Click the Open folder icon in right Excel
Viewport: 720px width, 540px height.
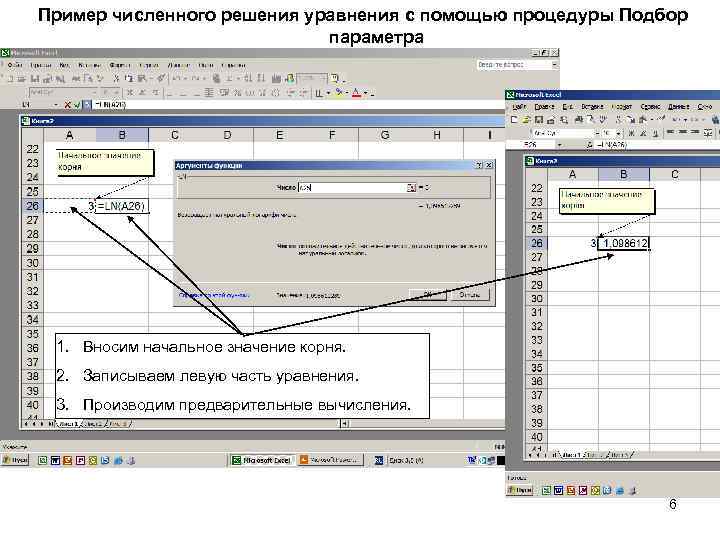click(526, 120)
